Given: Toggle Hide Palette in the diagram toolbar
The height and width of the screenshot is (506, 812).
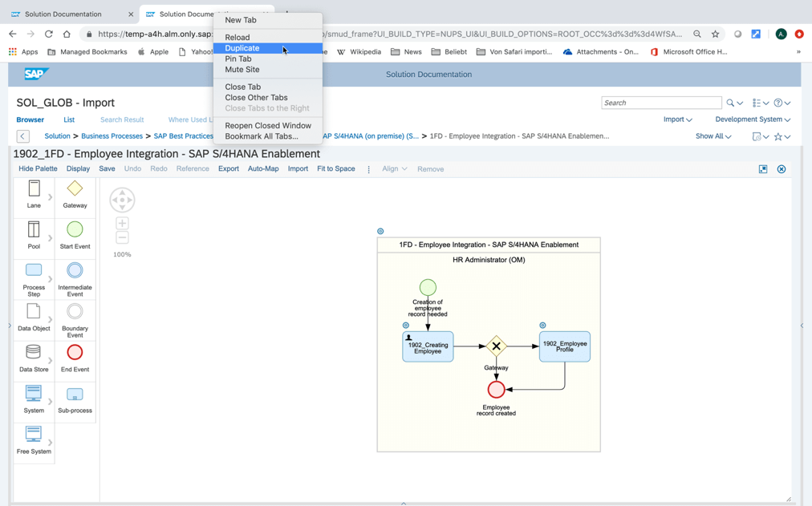Looking at the screenshot, I should click(x=38, y=168).
